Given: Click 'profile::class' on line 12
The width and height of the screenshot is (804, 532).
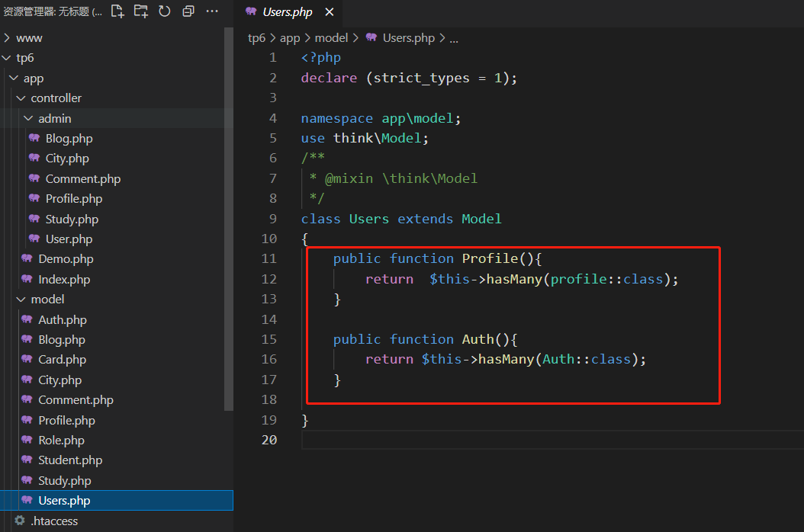Looking at the screenshot, I should (607, 279).
